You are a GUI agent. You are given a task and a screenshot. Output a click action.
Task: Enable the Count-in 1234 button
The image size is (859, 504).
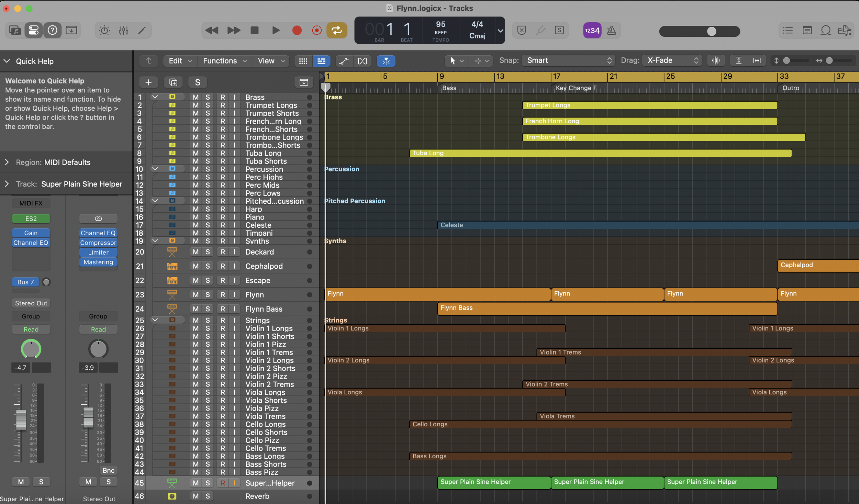pos(592,31)
